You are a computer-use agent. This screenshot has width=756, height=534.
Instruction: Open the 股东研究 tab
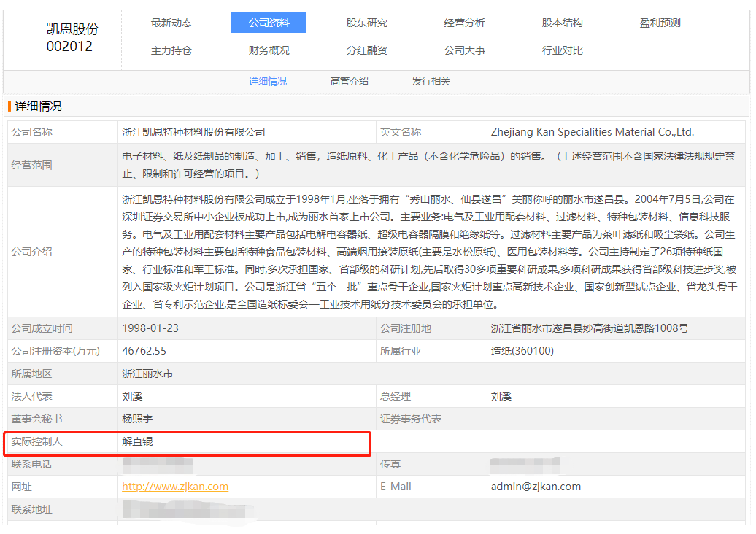366,23
